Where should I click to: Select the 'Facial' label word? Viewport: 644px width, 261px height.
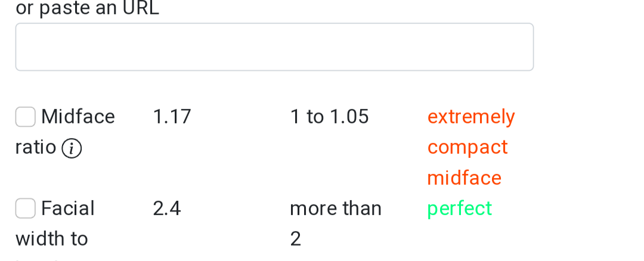click(68, 209)
